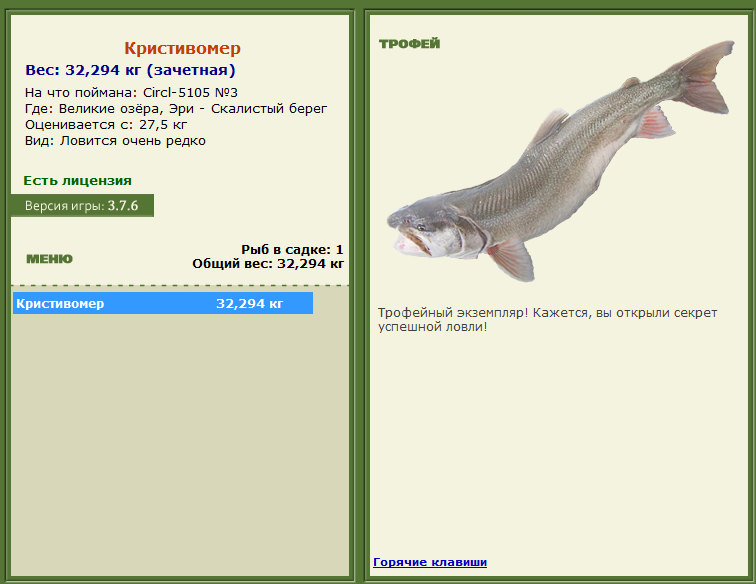This screenshot has width=756, height=584.
Task: Click the 'Есть лицензия' label
Action: [x=78, y=181]
